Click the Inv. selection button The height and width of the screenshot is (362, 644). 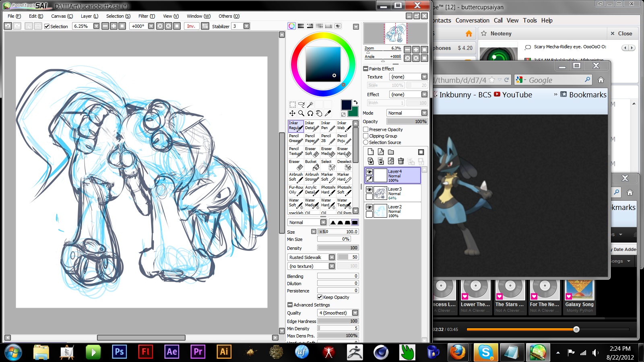pos(191,26)
